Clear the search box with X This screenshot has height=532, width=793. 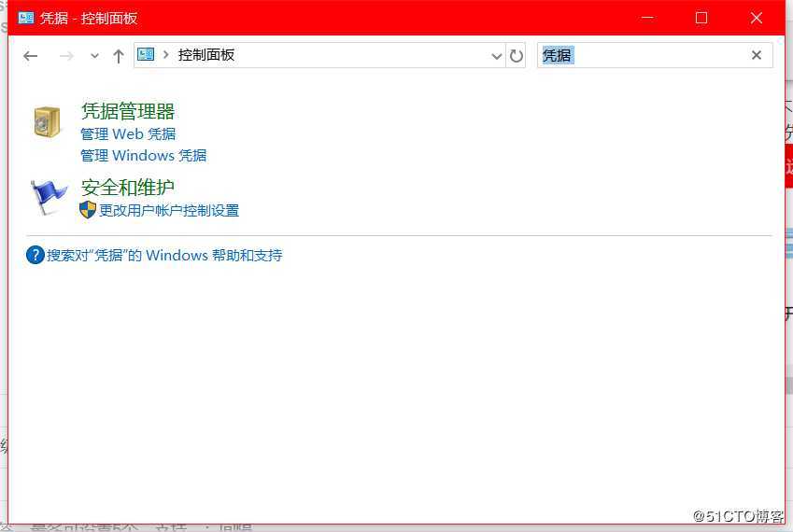click(757, 55)
